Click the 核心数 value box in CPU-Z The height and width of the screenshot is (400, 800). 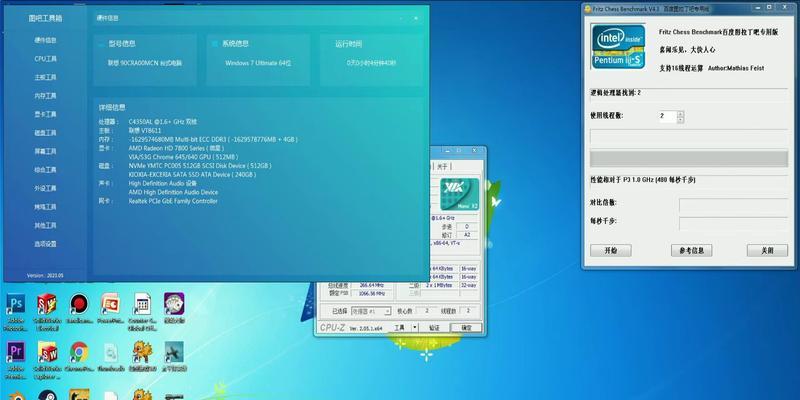point(427,311)
